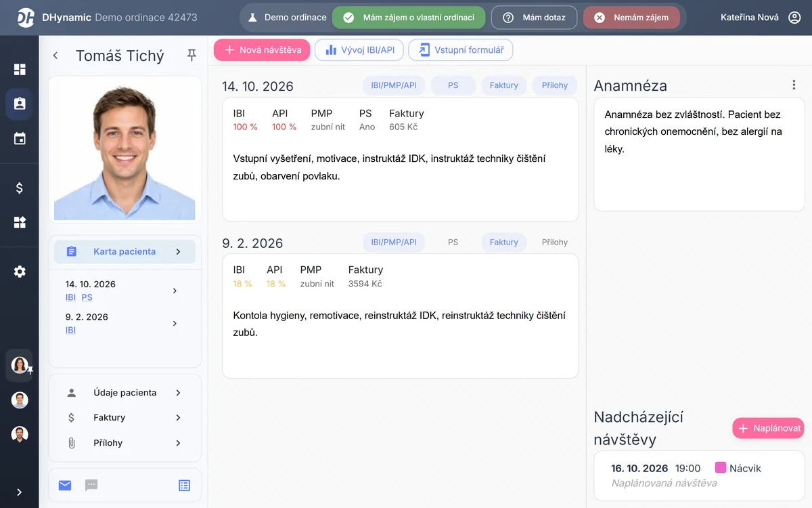Open the 'Vývoj IBI/API' chart

[359, 50]
